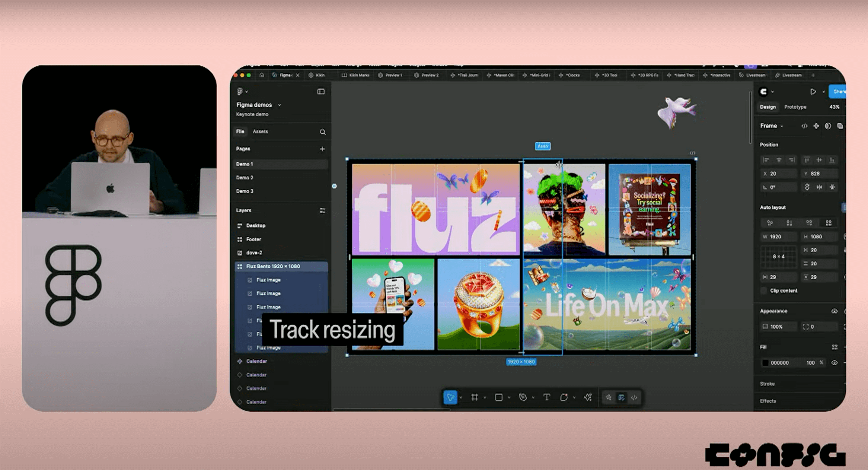Screen dimensions: 868x470
Task: Select the Text tool in bottom toolbar
Action: [x=547, y=398]
